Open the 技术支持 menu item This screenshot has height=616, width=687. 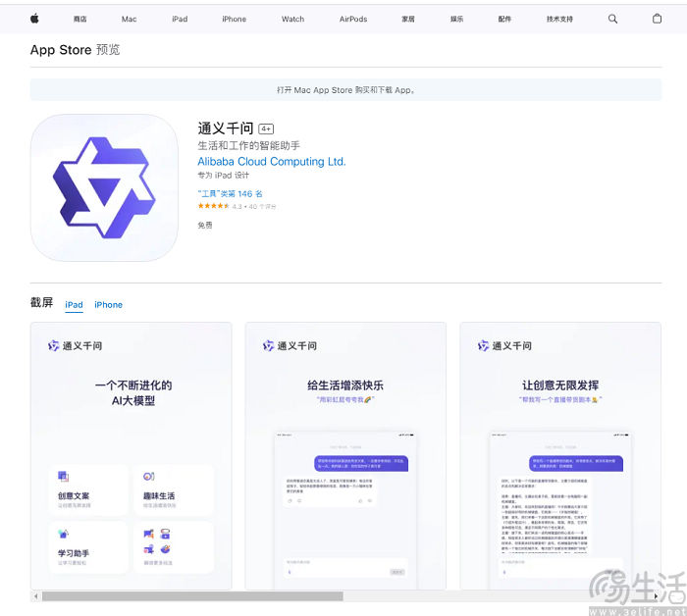[559, 20]
